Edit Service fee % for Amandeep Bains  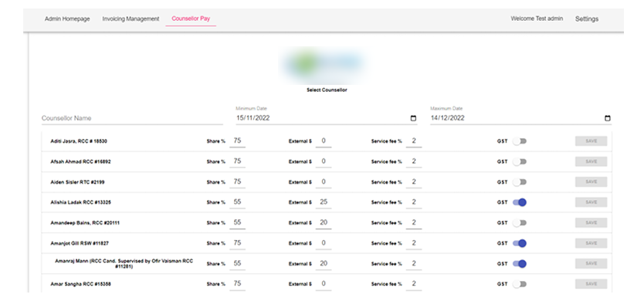tap(414, 222)
